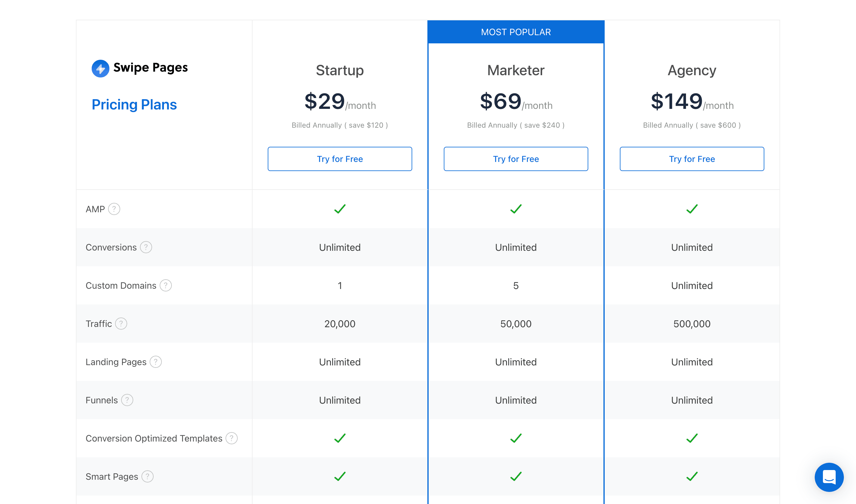This screenshot has width=856, height=504.
Task: Click Marketer Traffic value 50,000
Action: tap(516, 324)
